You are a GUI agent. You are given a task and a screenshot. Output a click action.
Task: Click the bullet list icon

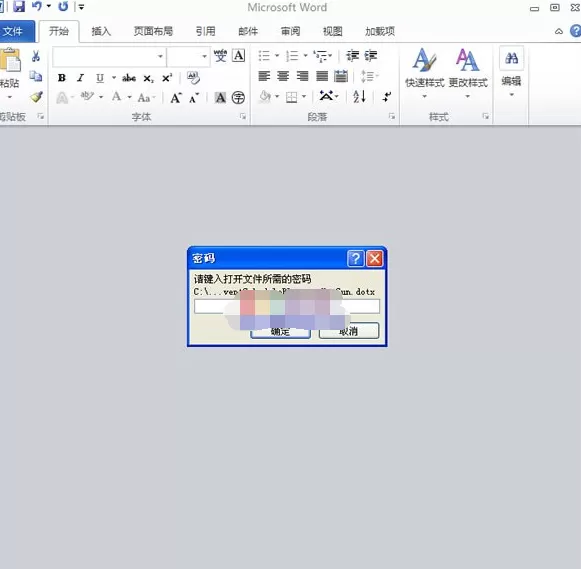pos(264,56)
